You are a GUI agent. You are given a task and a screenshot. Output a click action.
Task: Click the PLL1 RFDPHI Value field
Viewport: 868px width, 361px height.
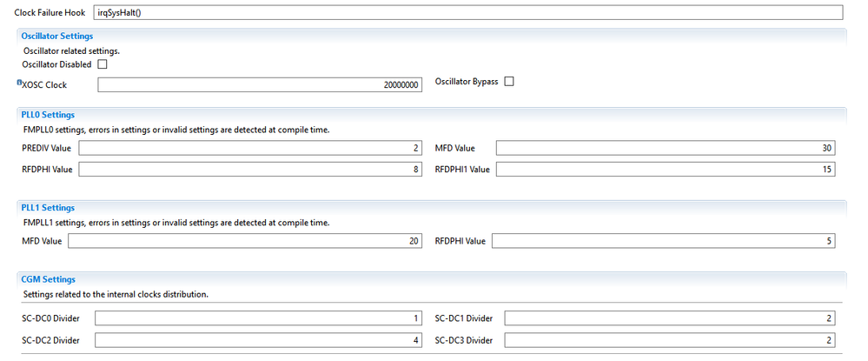(x=663, y=241)
